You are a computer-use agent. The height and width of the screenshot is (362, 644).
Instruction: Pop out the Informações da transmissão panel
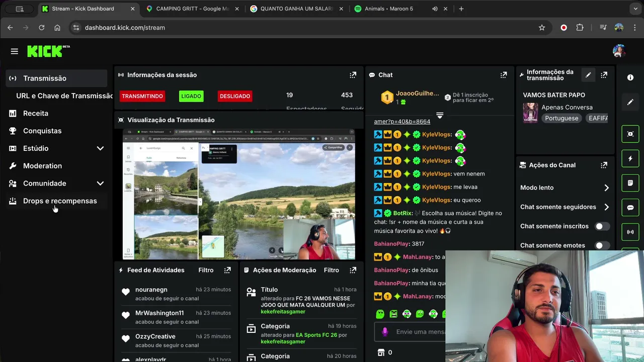pos(604,75)
